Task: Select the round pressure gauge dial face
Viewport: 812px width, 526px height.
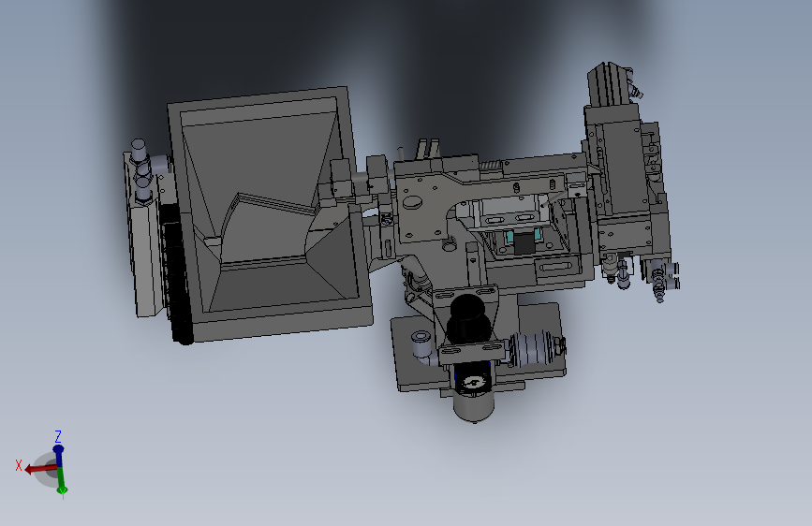Action: click(x=472, y=384)
